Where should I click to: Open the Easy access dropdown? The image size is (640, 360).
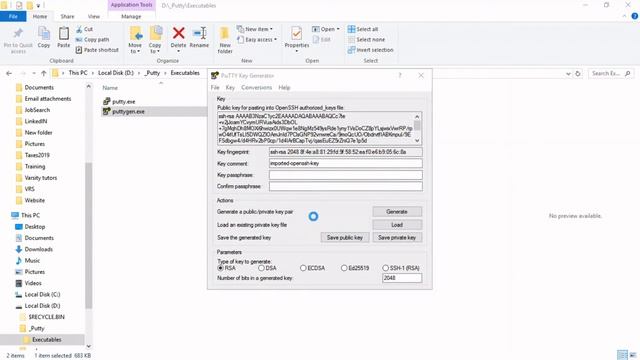[257, 40]
